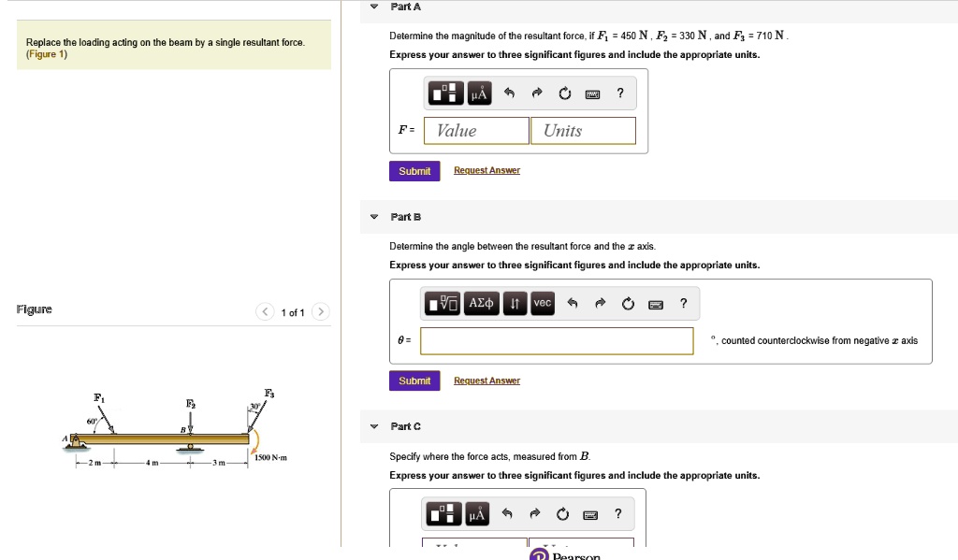This screenshot has width=958, height=560.
Task: Click the redo arrow in Part B editor
Action: (x=599, y=303)
